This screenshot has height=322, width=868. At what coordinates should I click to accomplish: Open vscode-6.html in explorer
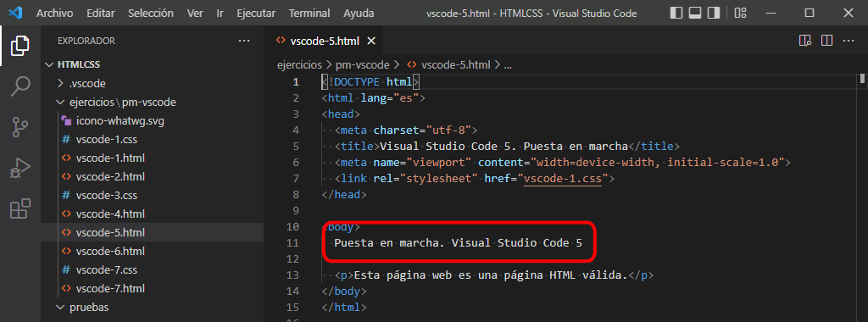click(x=153, y=251)
